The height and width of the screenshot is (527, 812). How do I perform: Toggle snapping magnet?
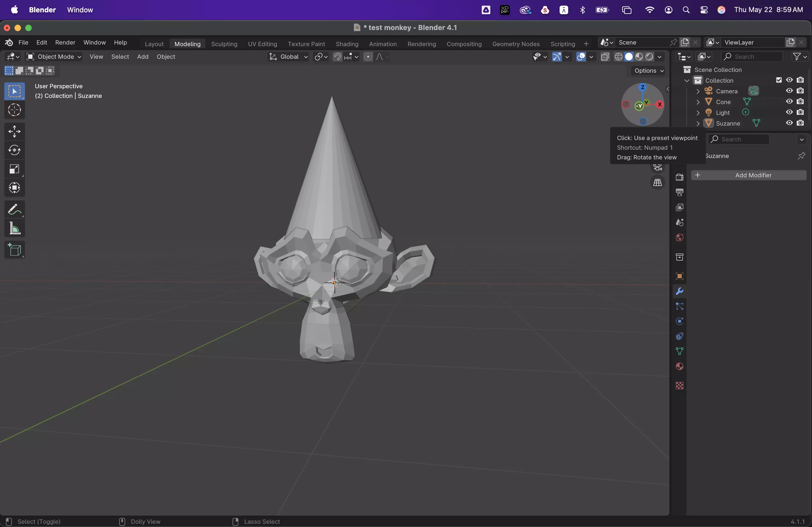coord(337,57)
